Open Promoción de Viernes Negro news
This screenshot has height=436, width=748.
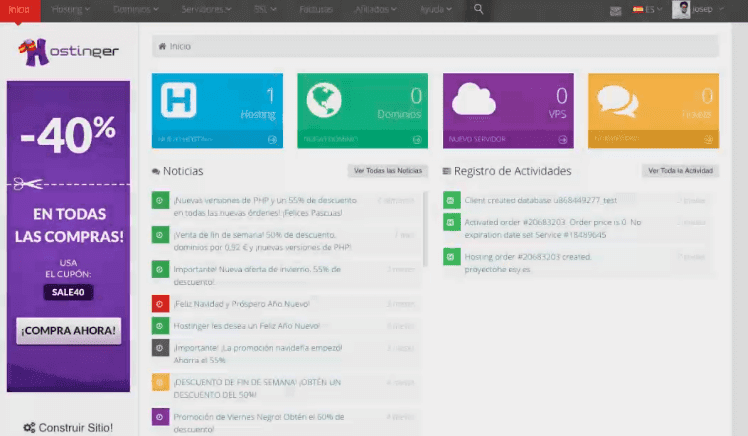[x=259, y=423]
